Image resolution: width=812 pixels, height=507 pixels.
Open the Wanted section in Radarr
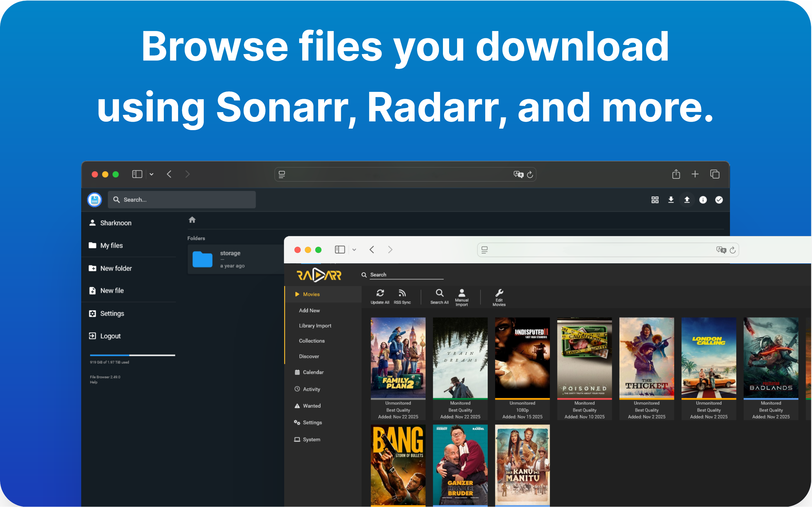click(x=311, y=406)
